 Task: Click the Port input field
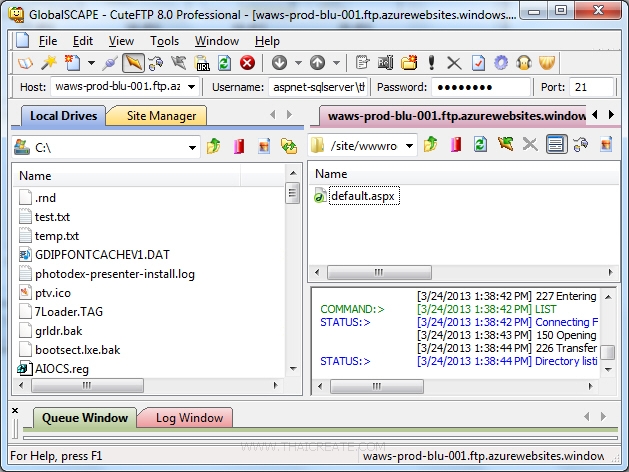591,87
